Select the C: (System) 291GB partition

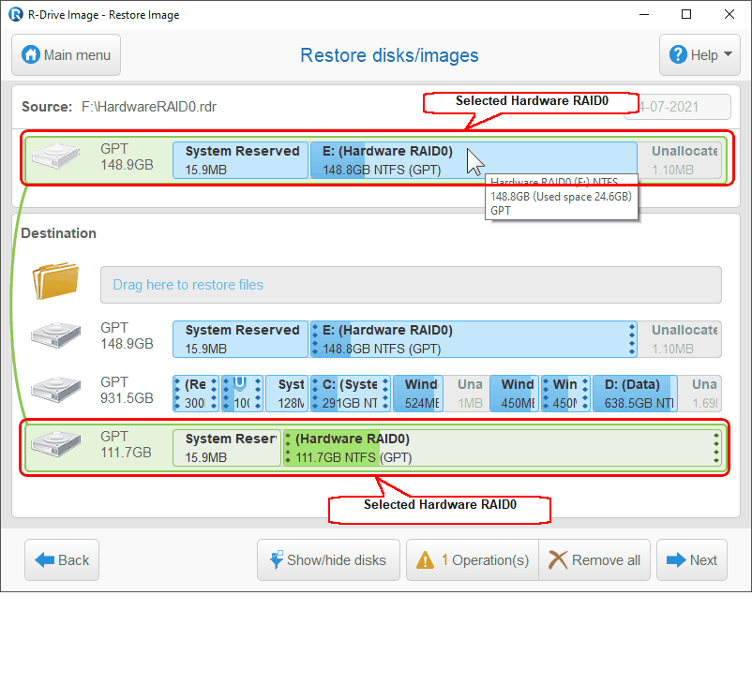[350, 394]
